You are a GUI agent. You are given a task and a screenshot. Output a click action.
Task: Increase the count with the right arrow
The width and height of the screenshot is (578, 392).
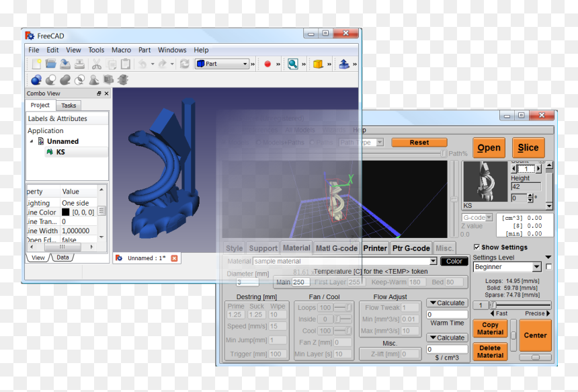pyautogui.click(x=538, y=169)
